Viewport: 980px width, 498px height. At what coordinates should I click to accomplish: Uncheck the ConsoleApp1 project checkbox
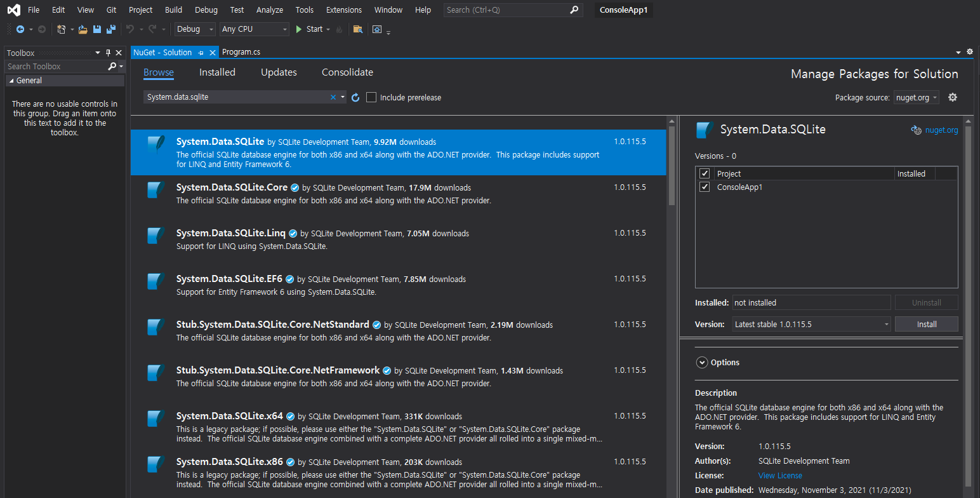(704, 187)
